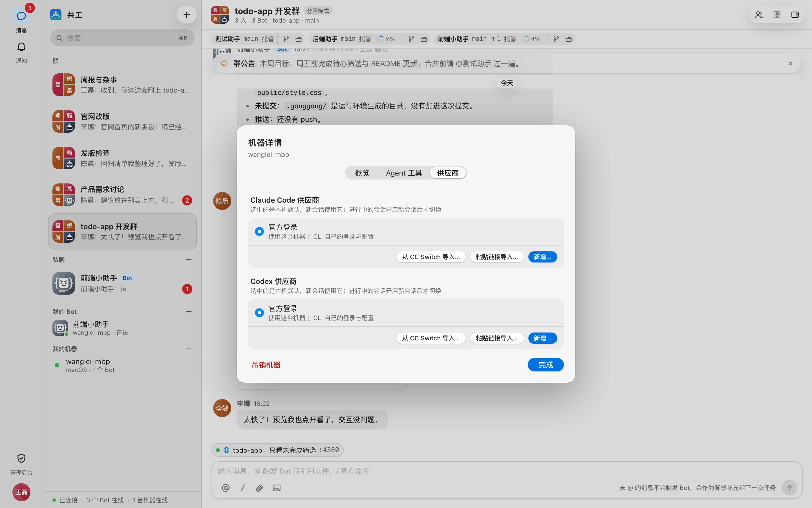Screen dimensions: 812x508
Task: Open 管理后台 shield icon
Action: coord(21,458)
